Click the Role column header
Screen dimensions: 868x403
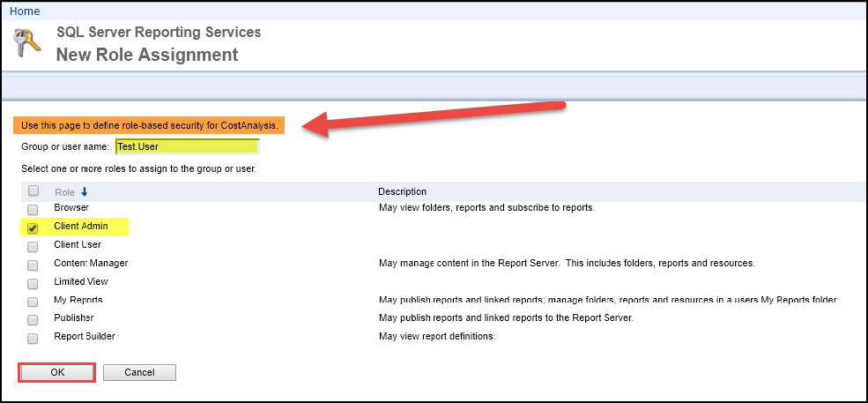(64, 192)
